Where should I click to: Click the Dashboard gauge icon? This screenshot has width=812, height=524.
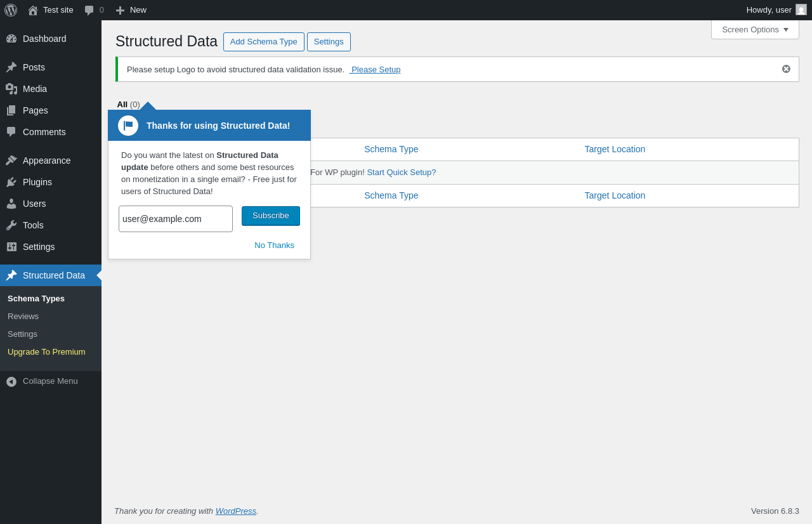point(11,39)
